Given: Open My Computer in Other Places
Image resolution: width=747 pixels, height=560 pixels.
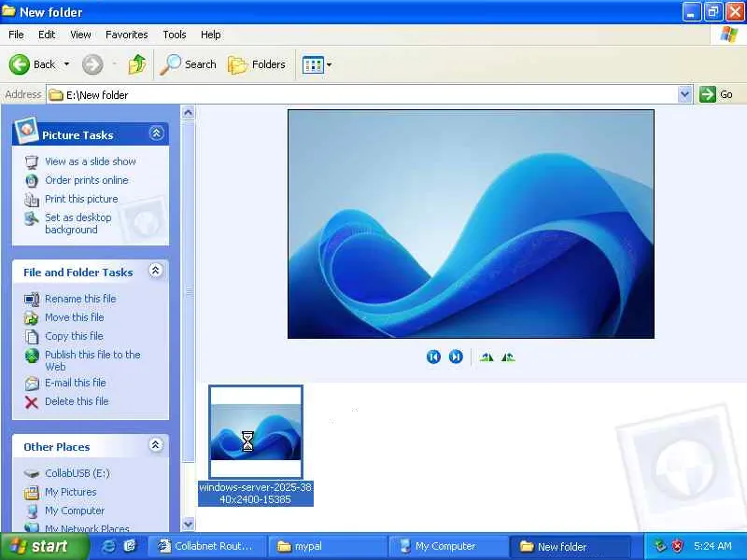Looking at the screenshot, I should point(75,510).
